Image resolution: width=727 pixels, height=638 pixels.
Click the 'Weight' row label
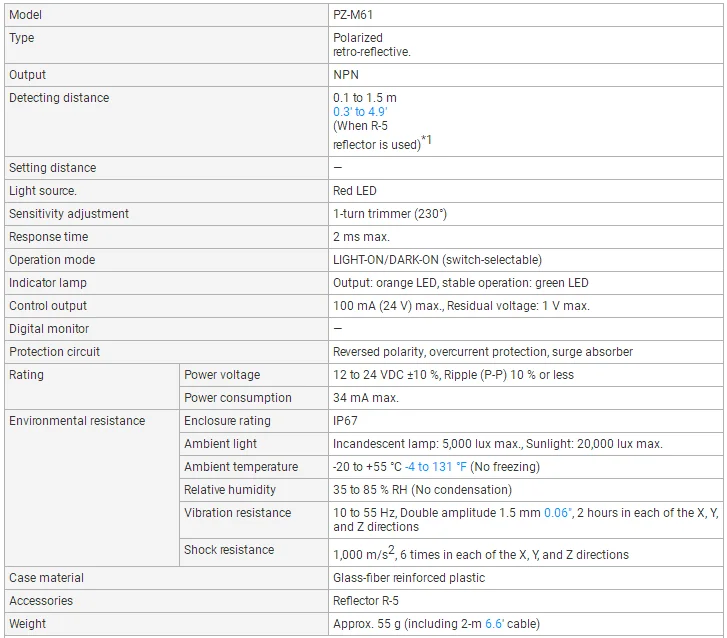pyautogui.click(x=27, y=624)
